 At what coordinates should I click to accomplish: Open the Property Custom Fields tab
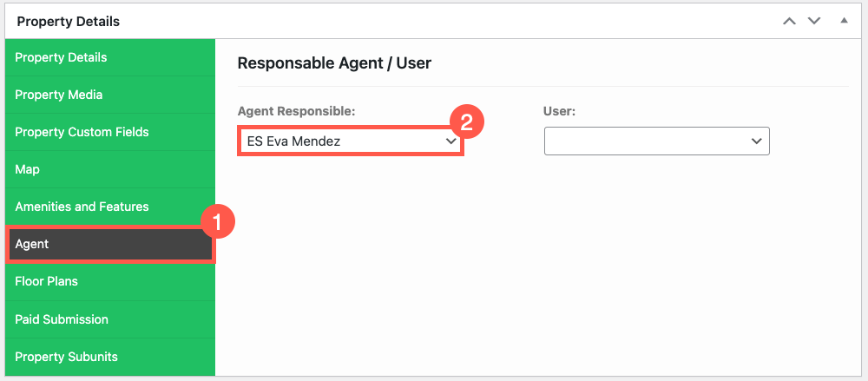tap(109, 132)
